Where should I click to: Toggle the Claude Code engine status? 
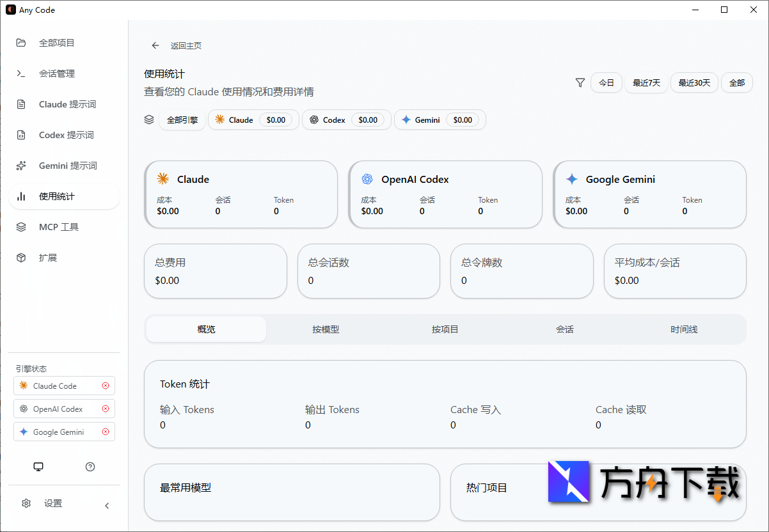(106, 386)
